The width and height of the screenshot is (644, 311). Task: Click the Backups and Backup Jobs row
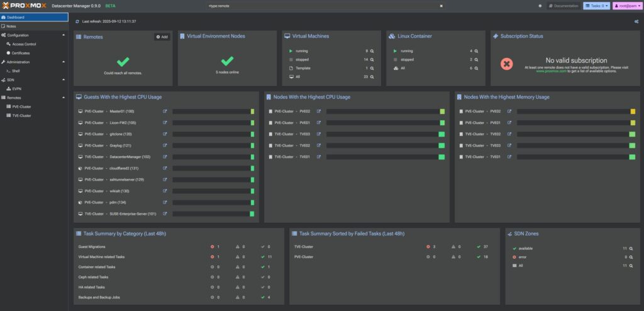pyautogui.click(x=179, y=297)
